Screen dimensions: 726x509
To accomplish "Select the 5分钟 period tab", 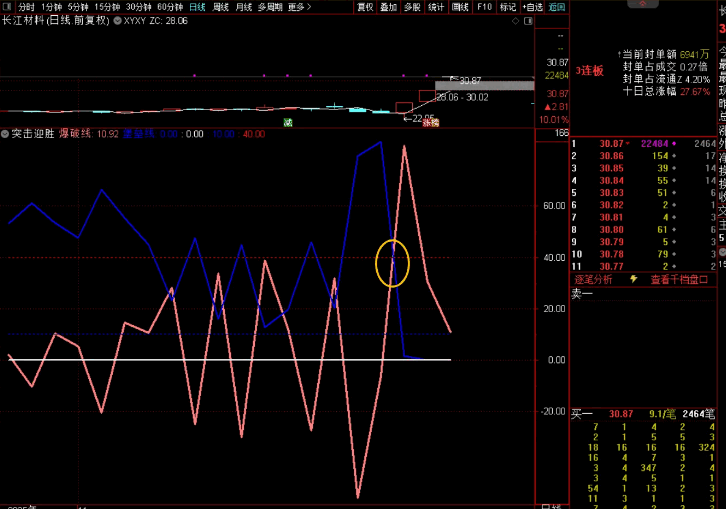I will 78,6.
